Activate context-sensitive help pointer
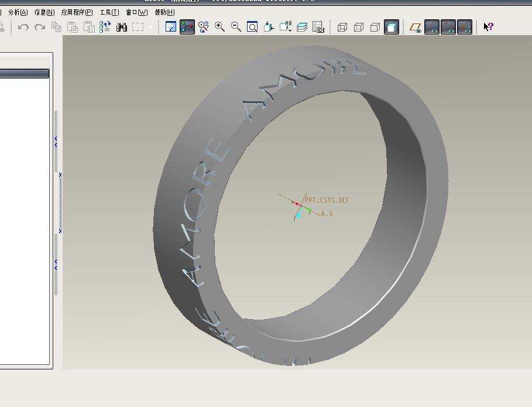Viewport: 532px width, 407px height. 488,27
